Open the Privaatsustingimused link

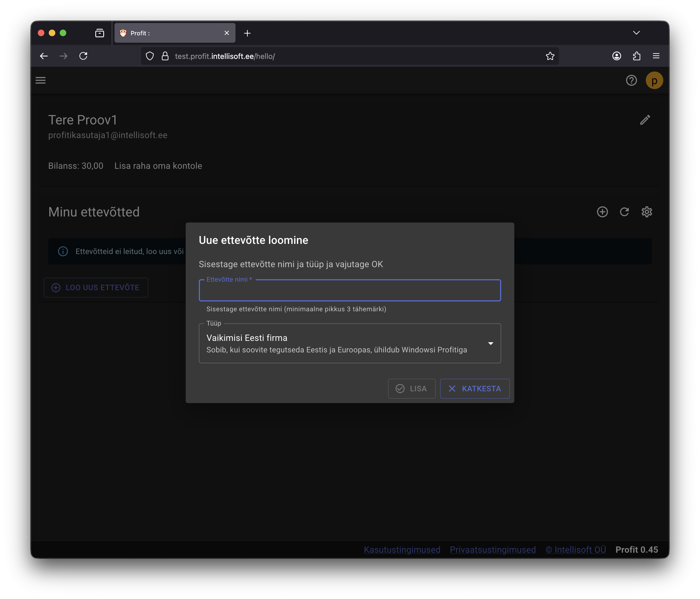coord(493,550)
